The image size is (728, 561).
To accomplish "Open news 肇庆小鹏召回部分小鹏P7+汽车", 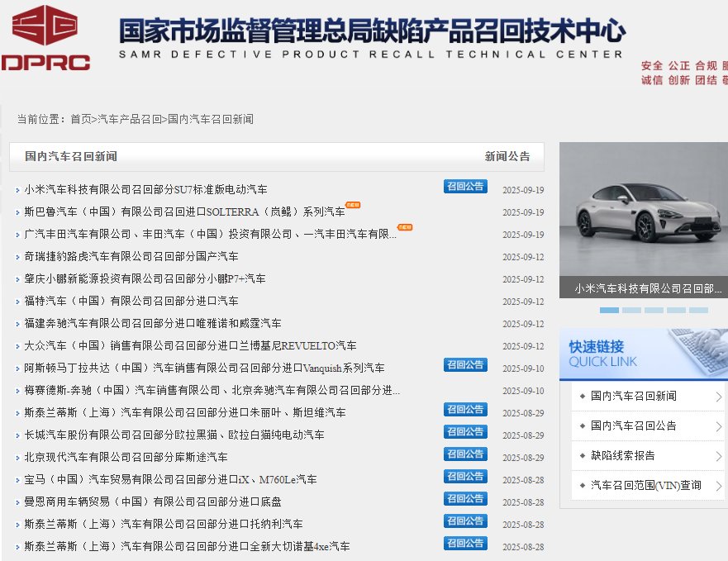I will (145, 278).
